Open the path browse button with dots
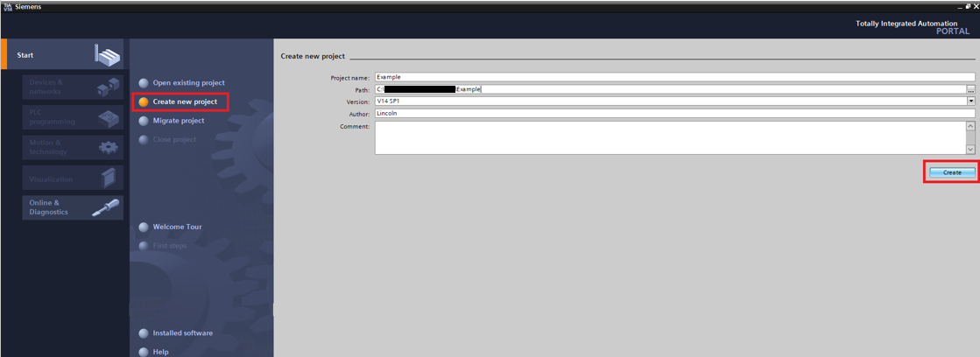Image resolution: width=980 pixels, height=357 pixels. coord(970,89)
